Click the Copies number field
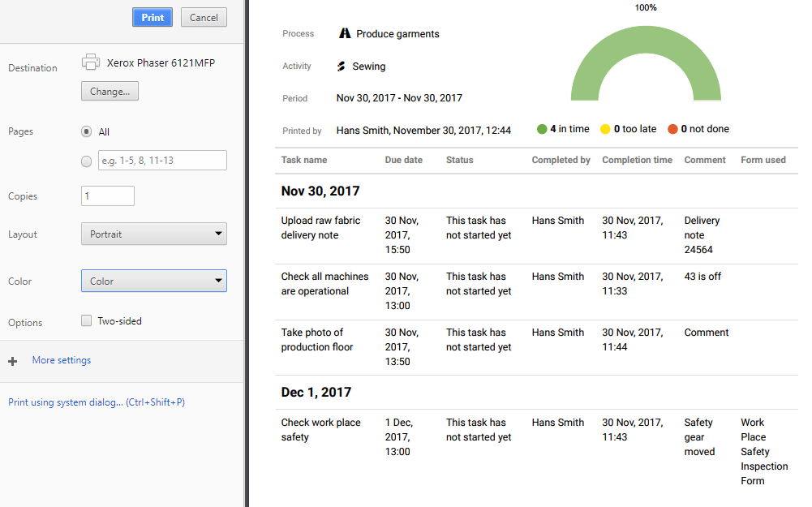The image size is (812, 507). tap(108, 196)
